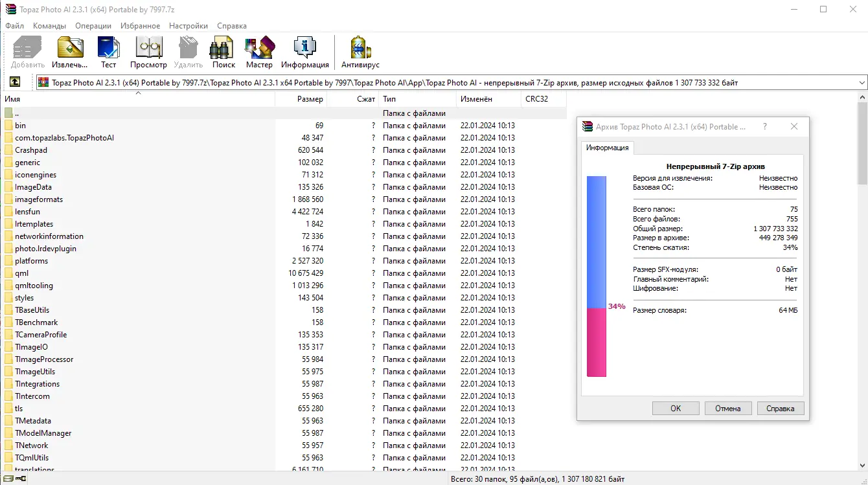
Task: Select the tls folder icon
Action: pyautogui.click(x=8, y=408)
